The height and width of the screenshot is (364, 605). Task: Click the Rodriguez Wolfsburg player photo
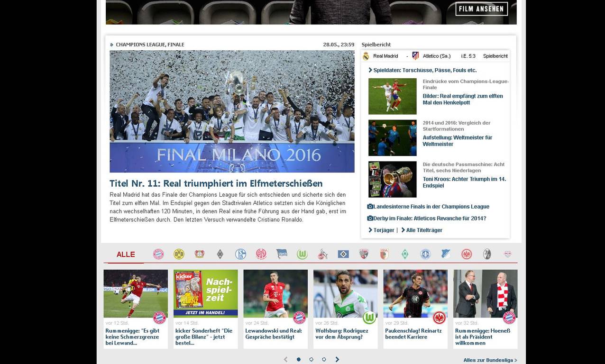click(x=346, y=294)
